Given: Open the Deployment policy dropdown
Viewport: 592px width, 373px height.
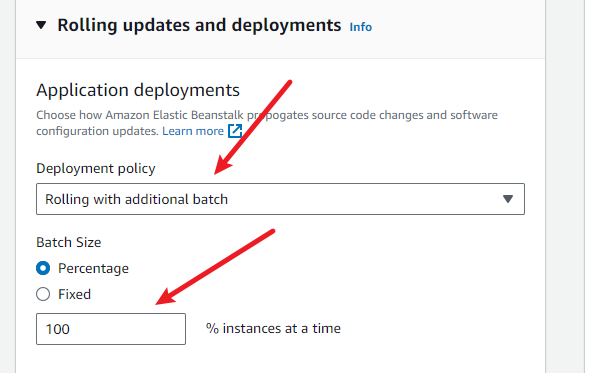Looking at the screenshot, I should 280,199.
